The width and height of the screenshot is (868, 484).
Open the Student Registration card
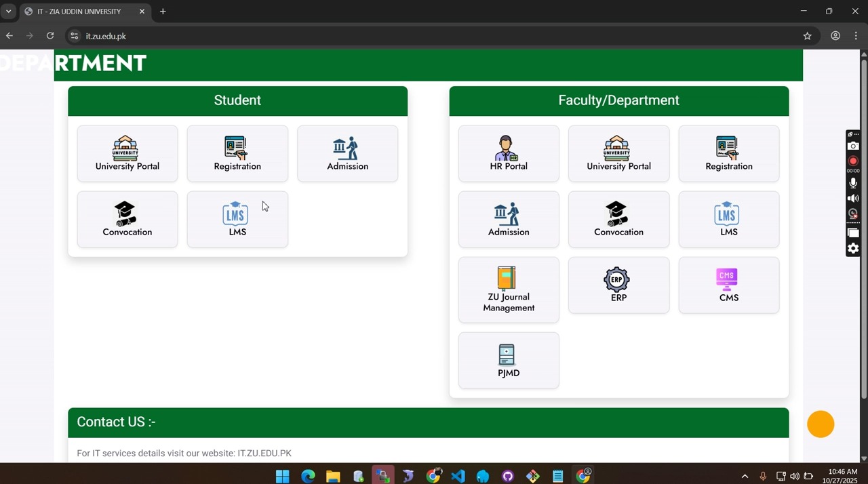click(237, 153)
